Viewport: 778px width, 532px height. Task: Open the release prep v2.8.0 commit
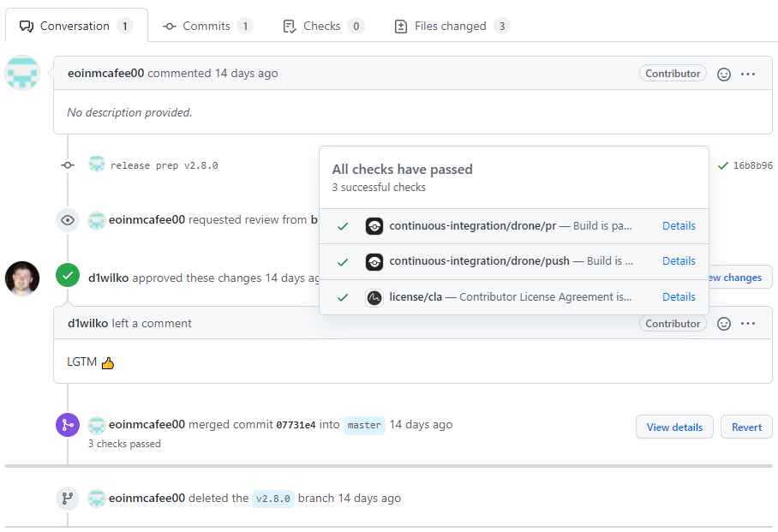164,165
